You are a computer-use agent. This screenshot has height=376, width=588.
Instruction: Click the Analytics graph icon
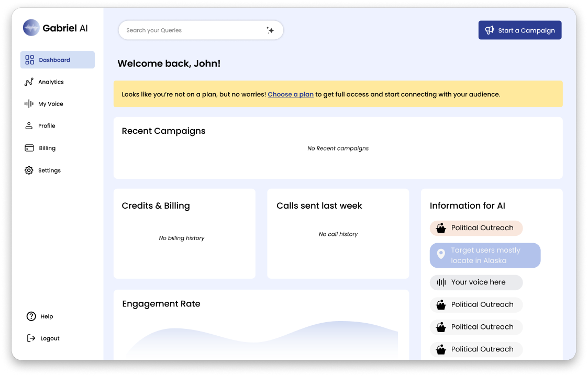29,82
